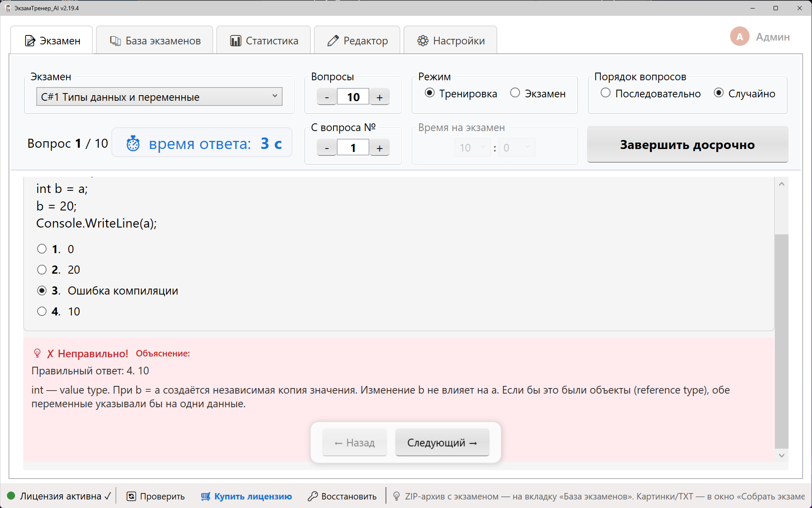The height and width of the screenshot is (508, 812).
Task: Open the Статистика tab
Action: (x=263, y=41)
